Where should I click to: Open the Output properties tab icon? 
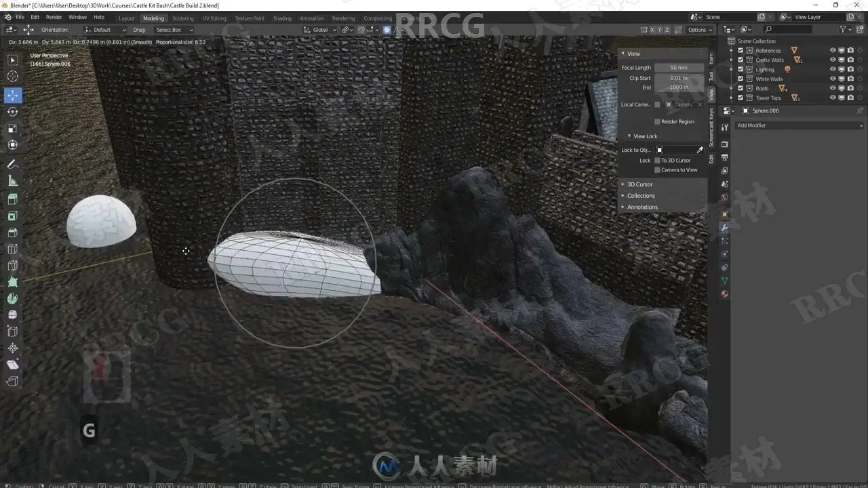(724, 158)
